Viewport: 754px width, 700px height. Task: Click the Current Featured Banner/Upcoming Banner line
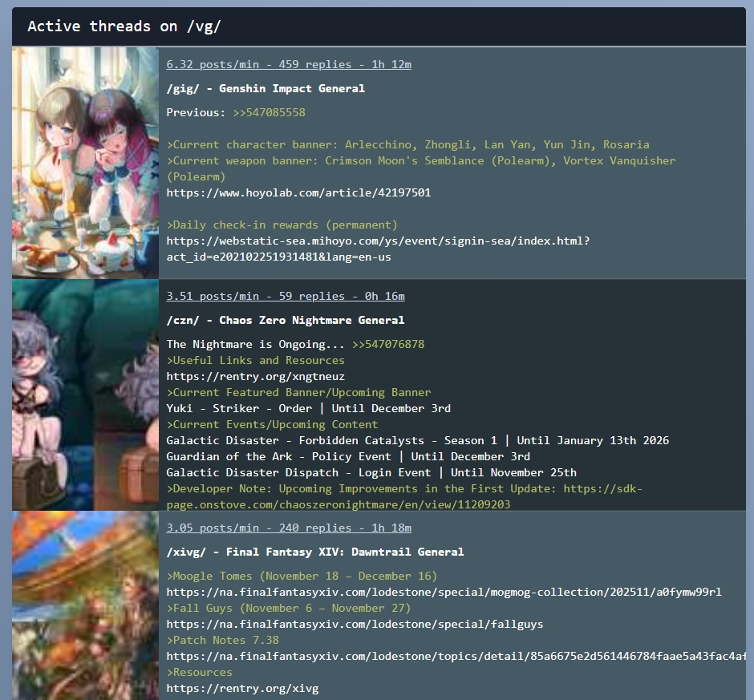click(298, 392)
